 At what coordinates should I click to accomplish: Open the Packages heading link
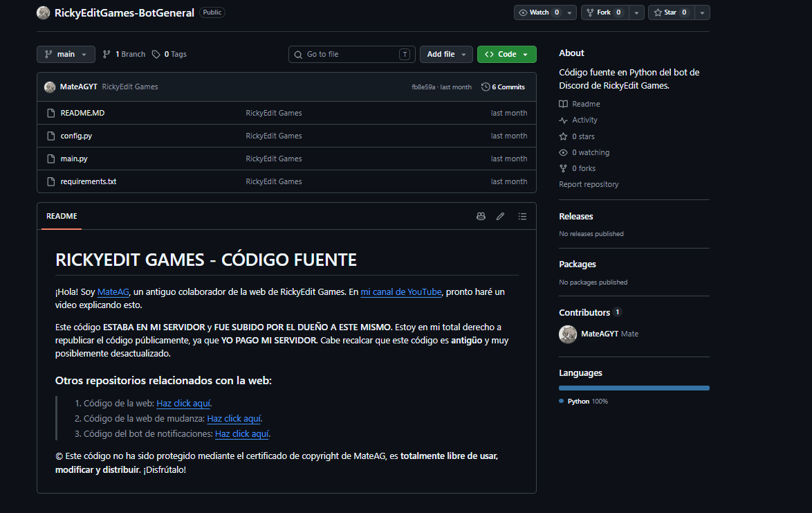point(578,264)
